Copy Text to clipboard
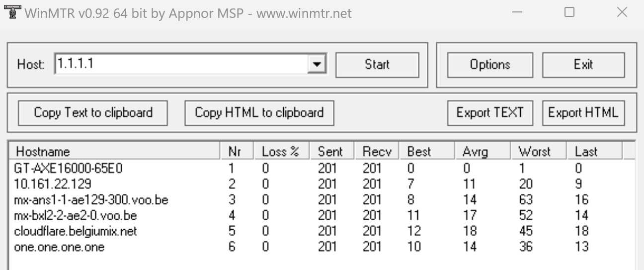The height and width of the screenshot is (270, 644). 93,113
